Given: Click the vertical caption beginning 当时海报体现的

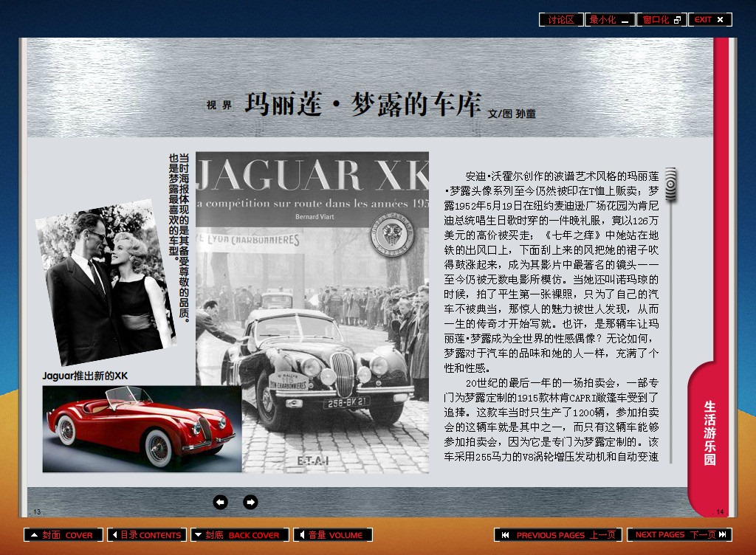Looking at the screenshot, I should pyautogui.click(x=179, y=238).
